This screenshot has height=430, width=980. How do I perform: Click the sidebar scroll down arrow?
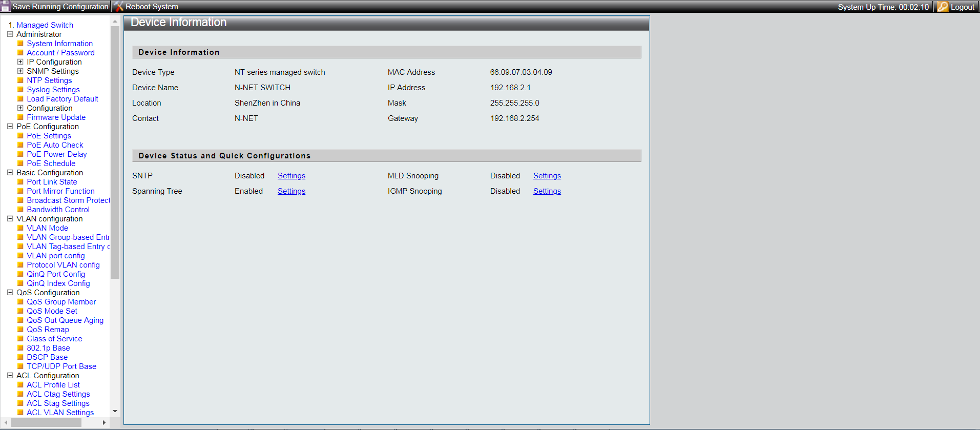[115, 411]
